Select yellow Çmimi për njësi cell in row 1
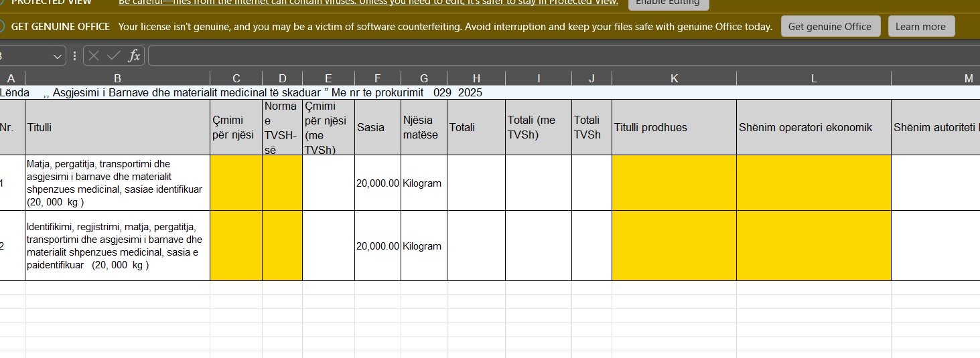This screenshot has width=980, height=358. pos(236,183)
